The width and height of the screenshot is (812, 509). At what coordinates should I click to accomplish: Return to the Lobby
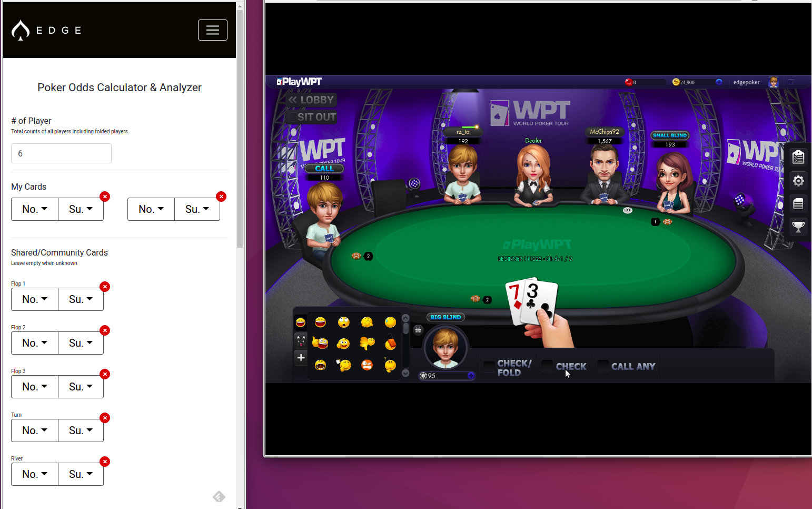click(311, 100)
